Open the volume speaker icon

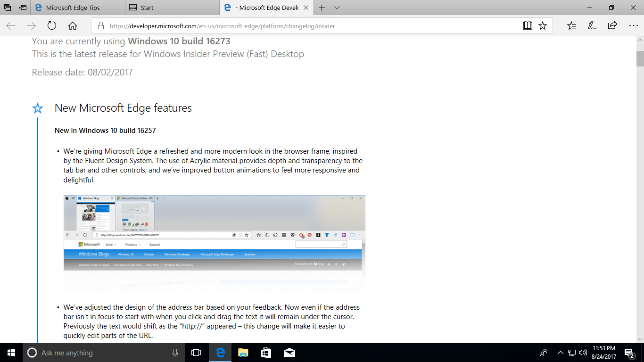point(583,353)
